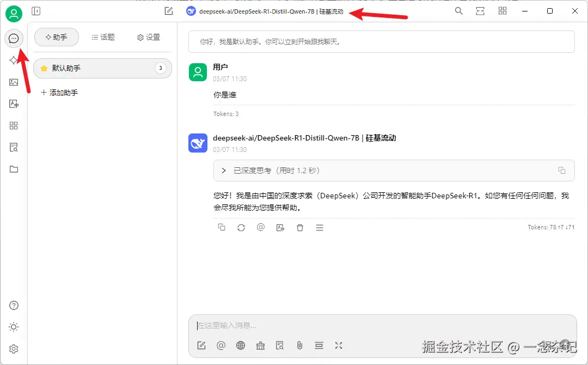Click the @ mention icon under reply
588x365 pixels.
point(261,227)
